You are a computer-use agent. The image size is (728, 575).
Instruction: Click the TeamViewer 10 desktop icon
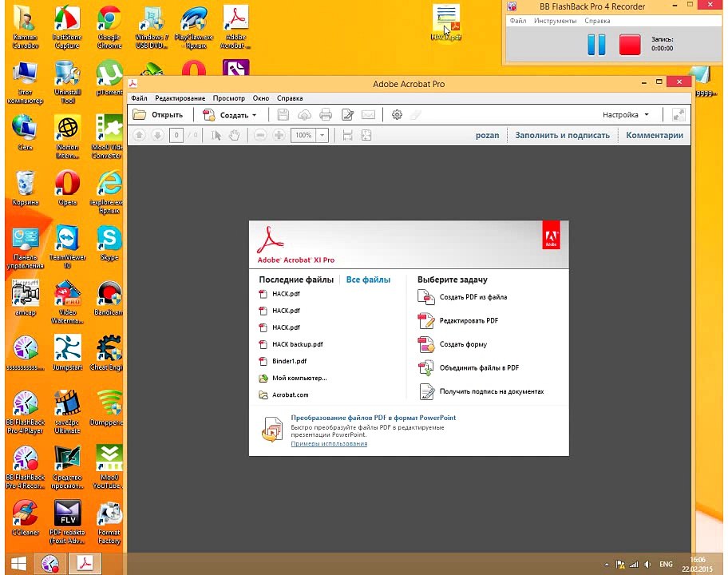click(67, 246)
